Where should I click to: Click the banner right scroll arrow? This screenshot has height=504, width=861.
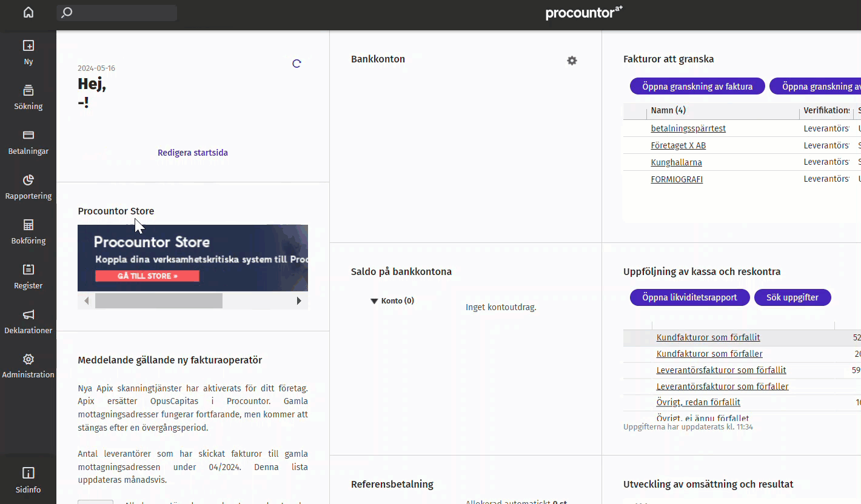pos(299,300)
